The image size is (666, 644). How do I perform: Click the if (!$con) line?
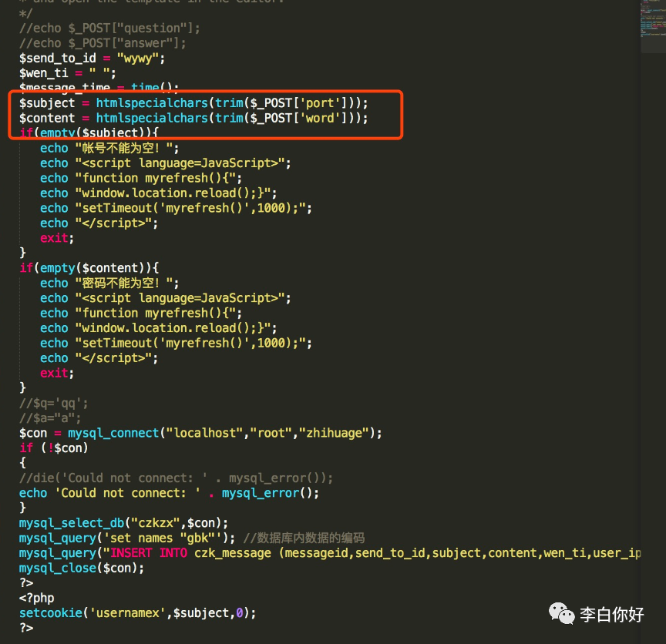pos(53,448)
